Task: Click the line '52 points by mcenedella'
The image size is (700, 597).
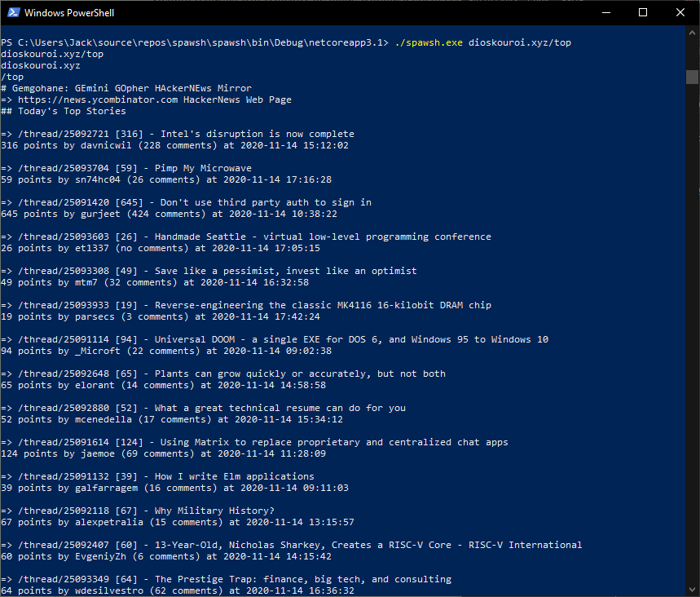Action: (172, 419)
